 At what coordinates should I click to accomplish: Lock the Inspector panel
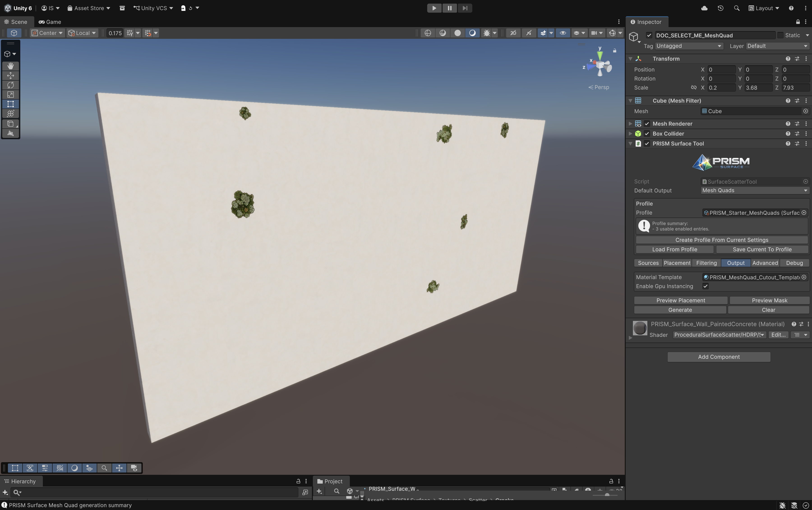coord(798,22)
